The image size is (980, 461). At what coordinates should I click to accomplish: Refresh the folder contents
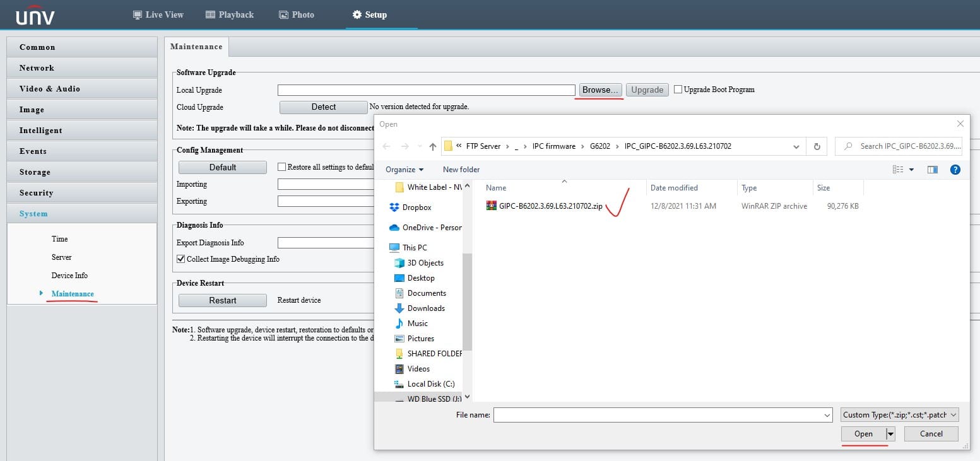[817, 146]
